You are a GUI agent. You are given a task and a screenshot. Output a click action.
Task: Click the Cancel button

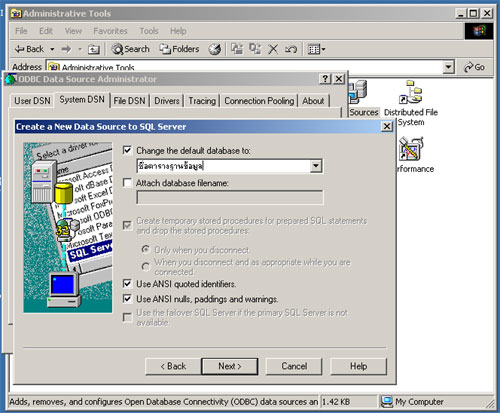tap(294, 366)
